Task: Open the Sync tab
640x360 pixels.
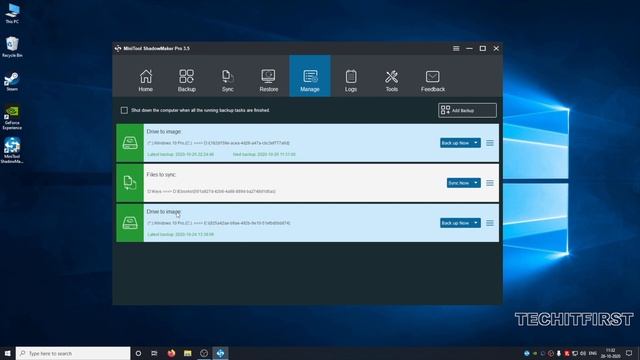Action: [228, 80]
